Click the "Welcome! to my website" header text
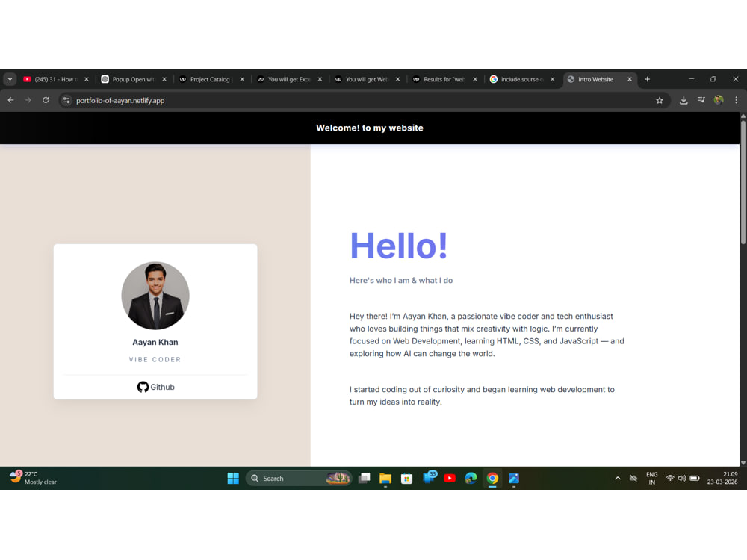This screenshot has height=560, width=747. click(370, 128)
